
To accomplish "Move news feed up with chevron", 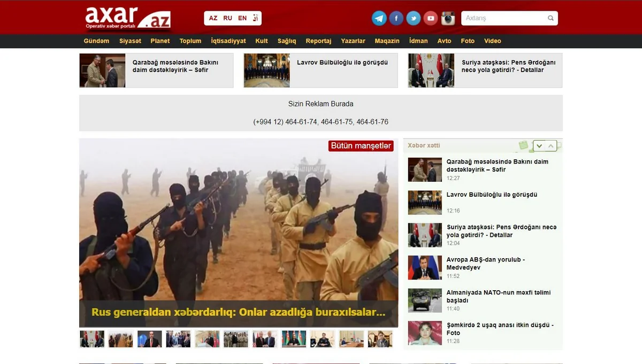I will point(552,145).
